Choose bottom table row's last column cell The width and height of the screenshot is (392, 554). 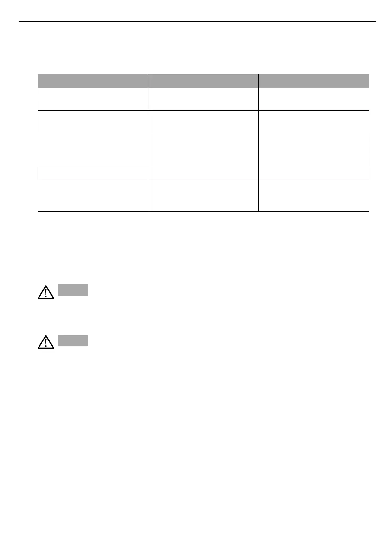coord(314,195)
